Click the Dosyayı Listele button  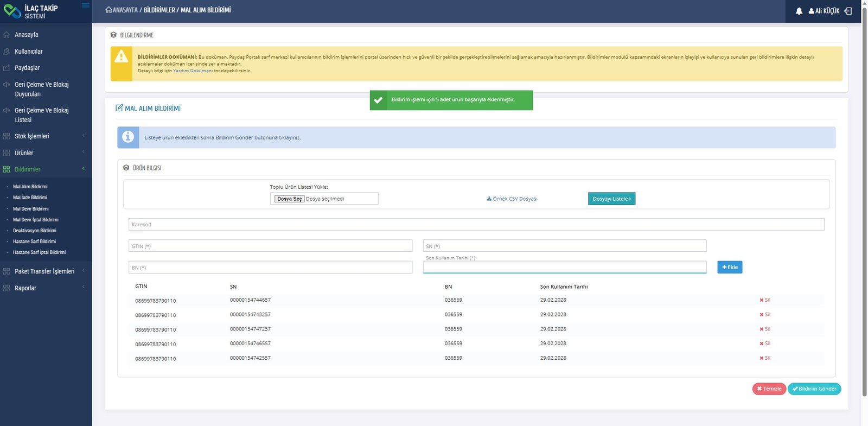pos(611,199)
